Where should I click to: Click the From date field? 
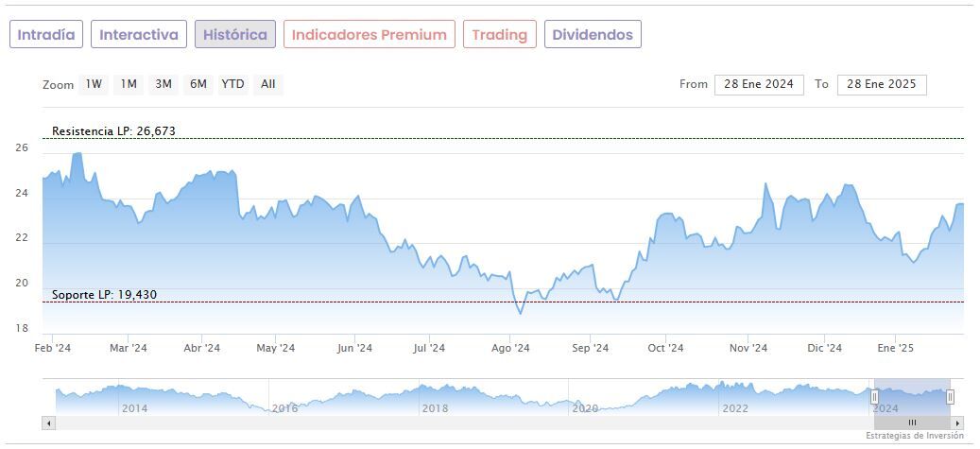tap(759, 84)
